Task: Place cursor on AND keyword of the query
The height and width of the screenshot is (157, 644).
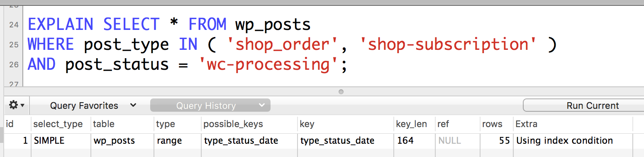Action: tap(41, 64)
